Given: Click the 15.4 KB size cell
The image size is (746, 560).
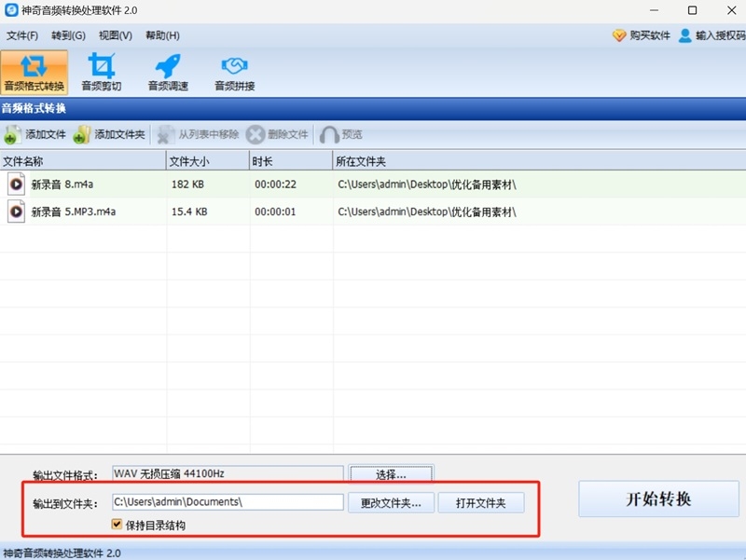Looking at the screenshot, I should tap(189, 212).
